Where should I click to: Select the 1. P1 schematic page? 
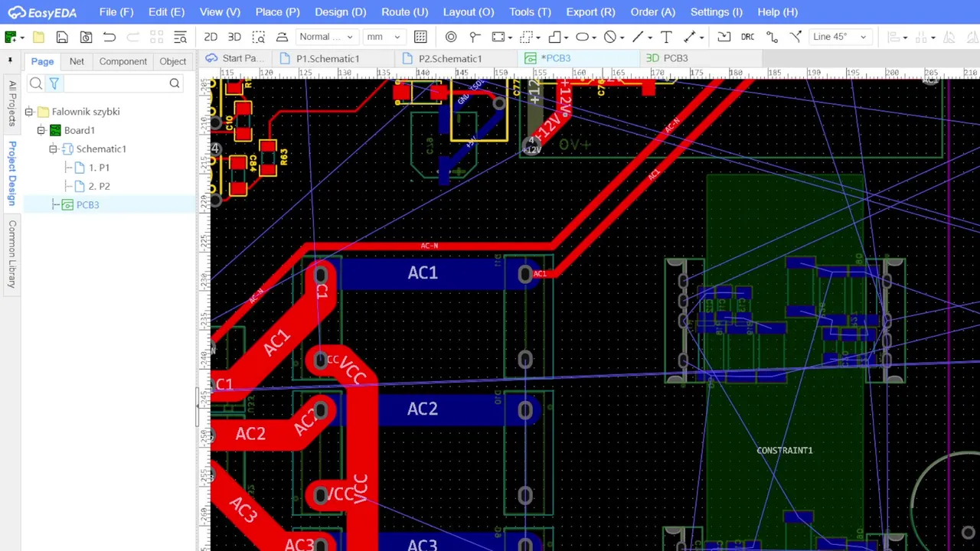point(99,168)
